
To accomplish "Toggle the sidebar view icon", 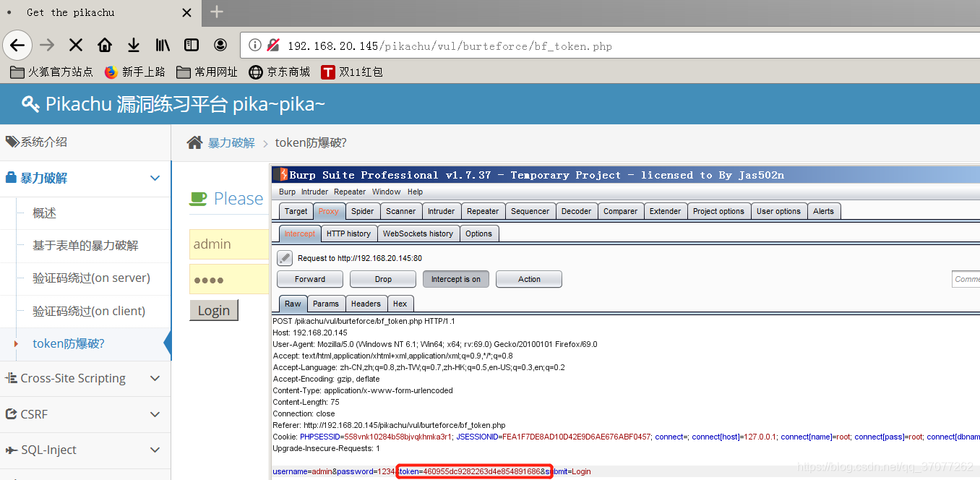I will (192, 46).
